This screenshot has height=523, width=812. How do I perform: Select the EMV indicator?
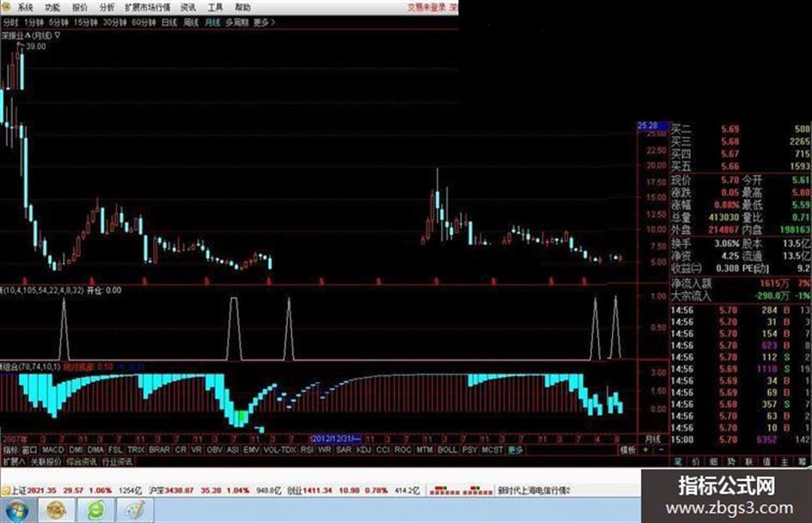coord(251,450)
